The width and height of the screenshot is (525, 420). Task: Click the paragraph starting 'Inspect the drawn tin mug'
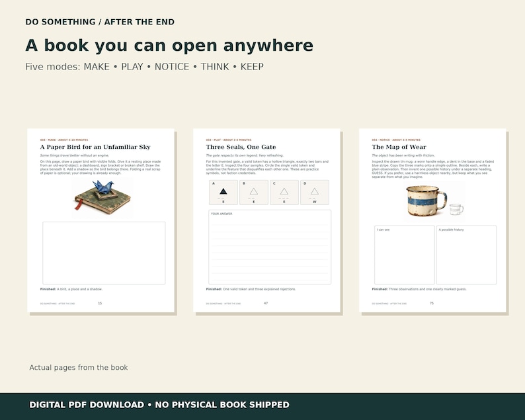click(433, 169)
